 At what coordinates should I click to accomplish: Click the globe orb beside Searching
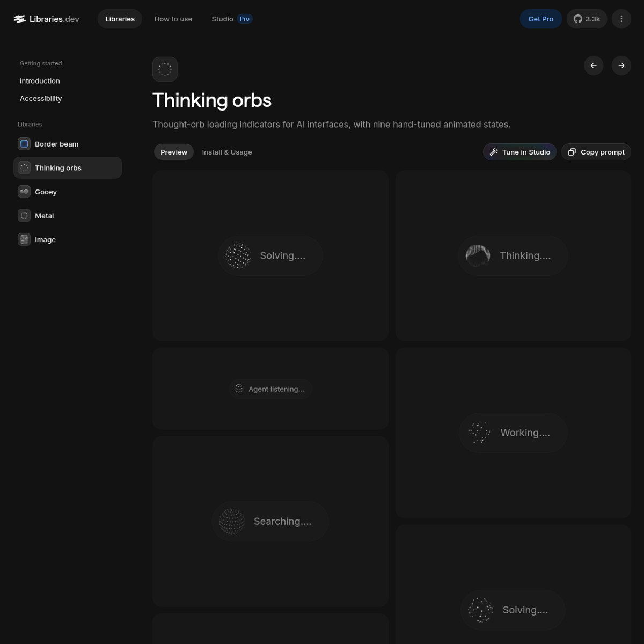point(232,521)
